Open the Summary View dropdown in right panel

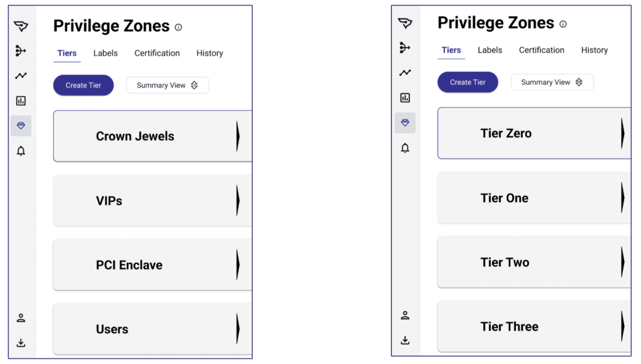click(552, 82)
